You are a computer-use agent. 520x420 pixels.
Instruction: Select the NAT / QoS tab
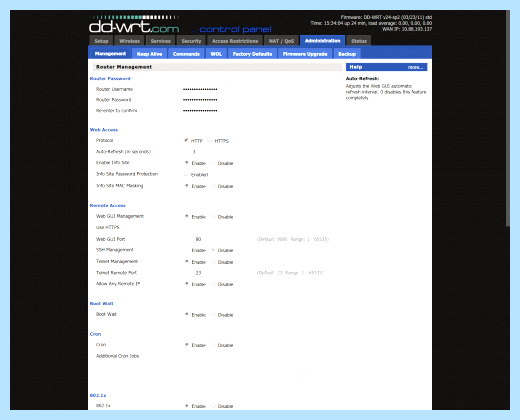coord(281,41)
